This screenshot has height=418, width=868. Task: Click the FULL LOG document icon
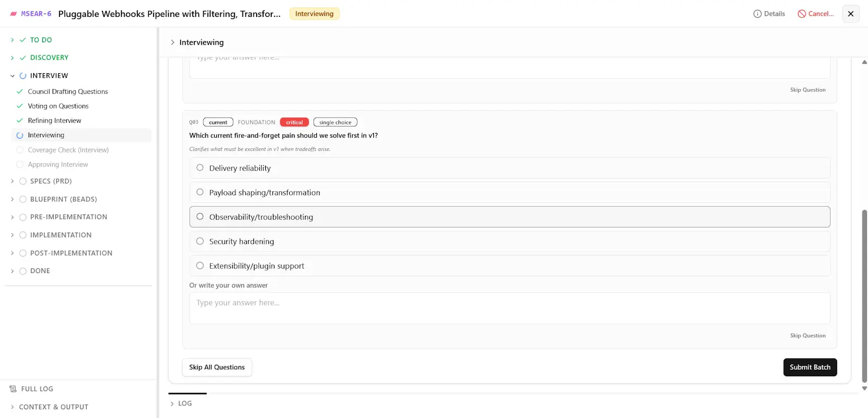[13, 389]
